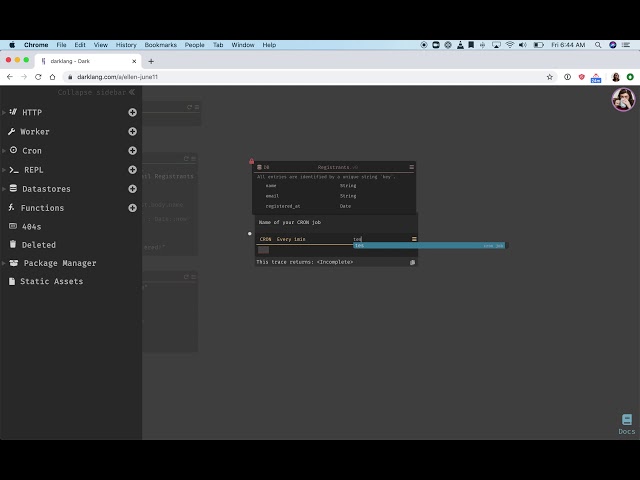640x480 pixels.
Task: Add a new Datastore with plus icon
Action: point(132,189)
